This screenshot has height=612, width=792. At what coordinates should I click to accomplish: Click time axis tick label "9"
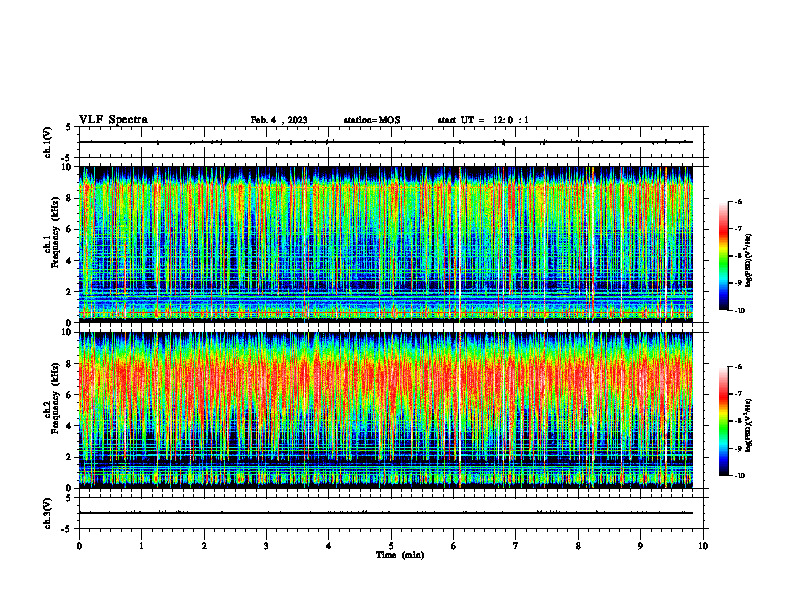(x=640, y=546)
